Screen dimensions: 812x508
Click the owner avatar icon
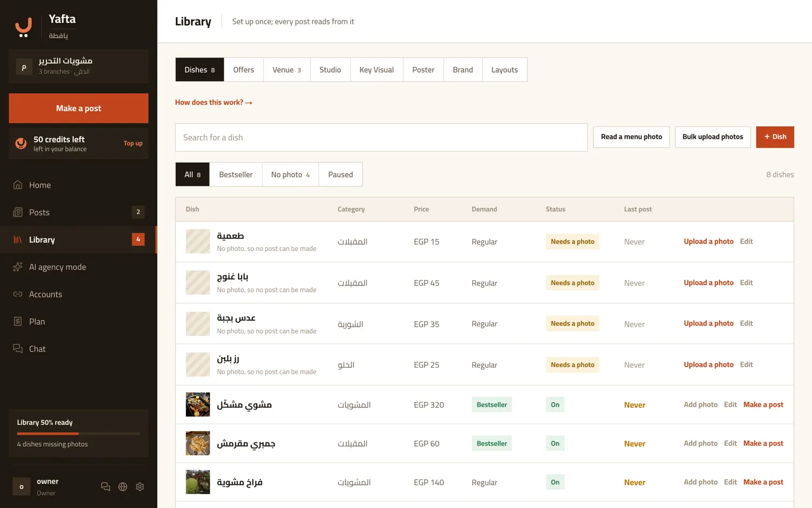click(21, 486)
